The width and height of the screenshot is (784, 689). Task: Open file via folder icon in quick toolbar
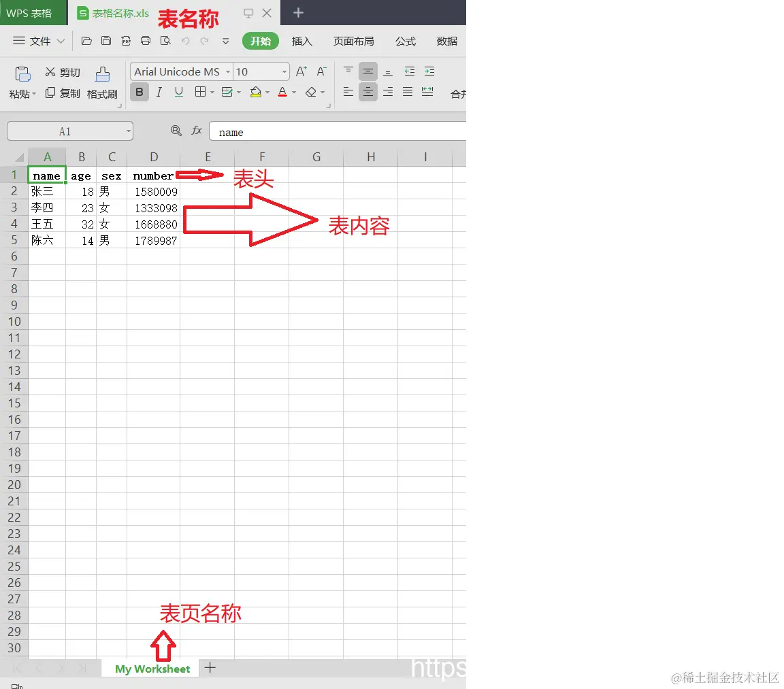click(x=86, y=41)
